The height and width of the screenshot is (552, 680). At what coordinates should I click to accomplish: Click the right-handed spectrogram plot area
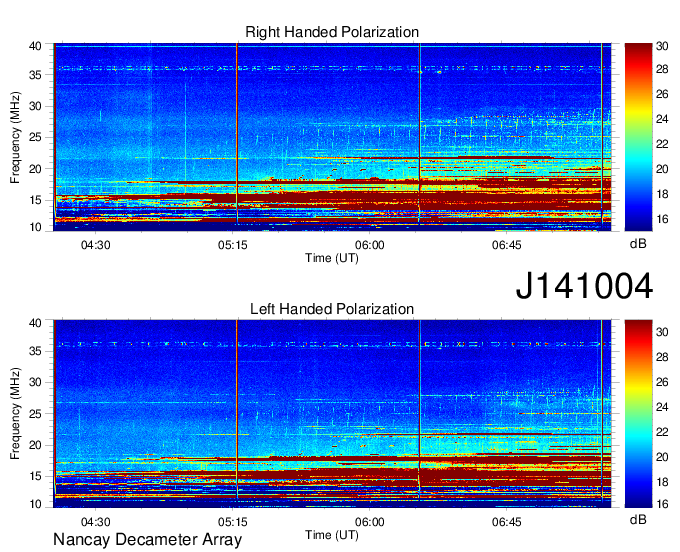point(332,137)
